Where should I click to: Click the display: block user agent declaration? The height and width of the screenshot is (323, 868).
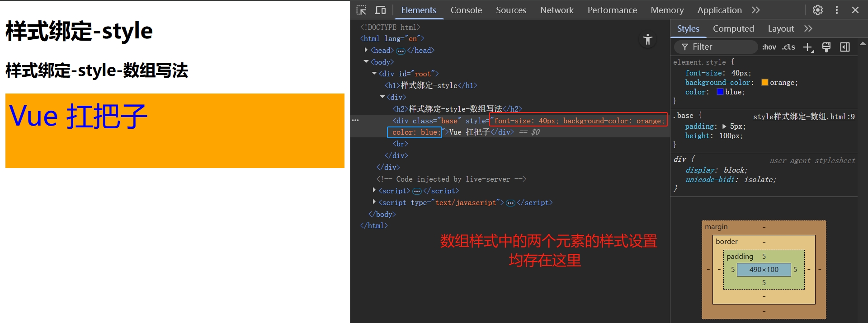pyautogui.click(x=717, y=170)
